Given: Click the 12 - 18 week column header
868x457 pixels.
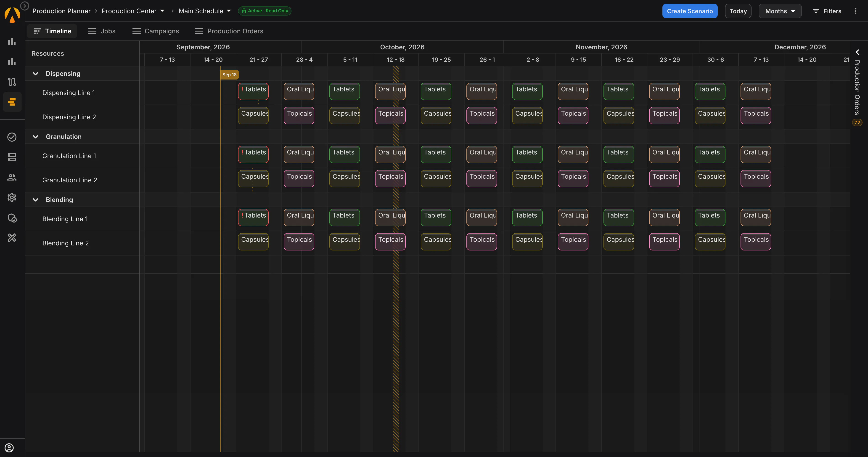Looking at the screenshot, I should click(x=396, y=60).
